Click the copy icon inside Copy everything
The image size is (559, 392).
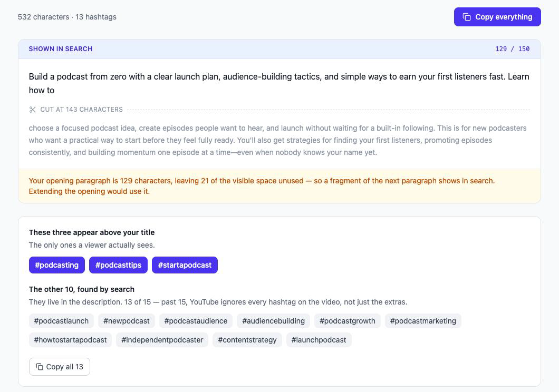(x=467, y=17)
